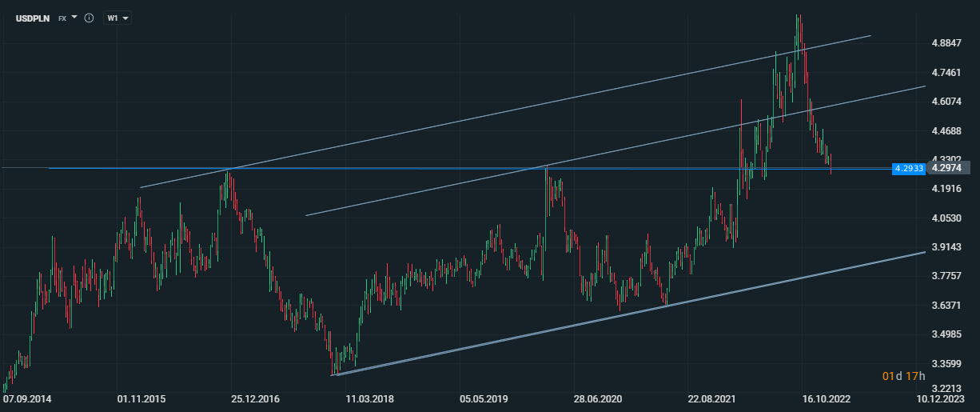This screenshot has width=980, height=412.
Task: Click the 4.7461 price axis label
Action: [x=946, y=72]
